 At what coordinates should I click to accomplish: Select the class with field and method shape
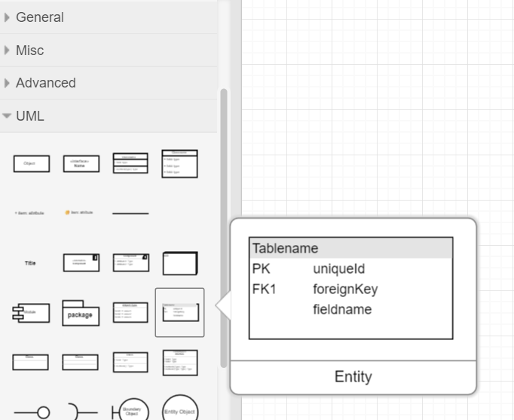coord(130,362)
